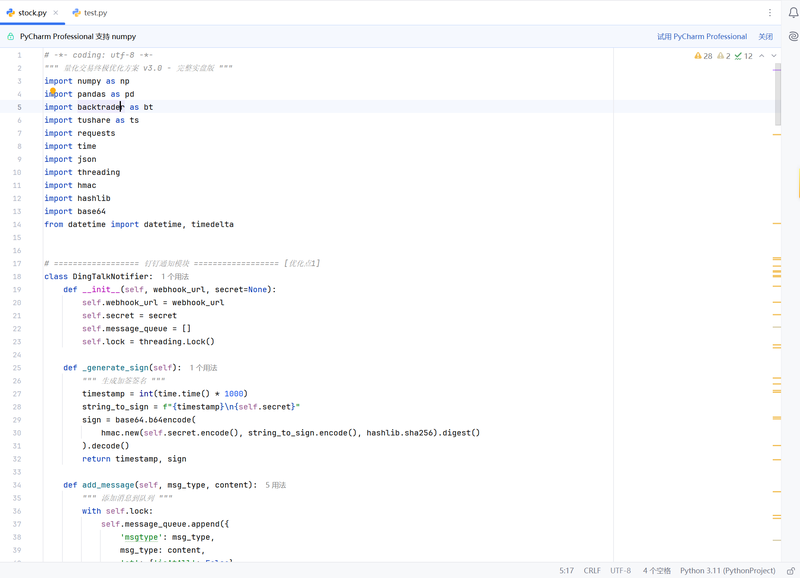
Task: Open the editor tabs more options menu
Action: (x=769, y=13)
